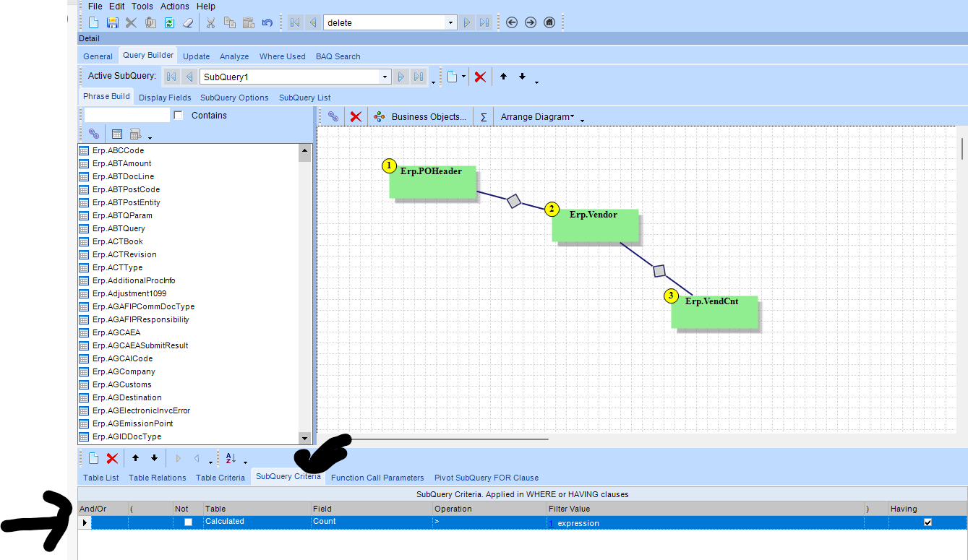Click the Business Objects... button
The width and height of the screenshot is (968, 560).
click(x=420, y=116)
